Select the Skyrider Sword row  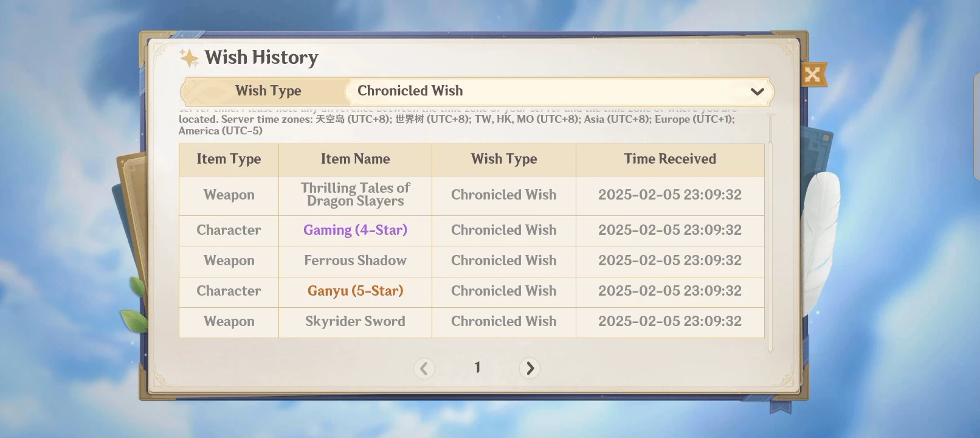[x=354, y=321]
